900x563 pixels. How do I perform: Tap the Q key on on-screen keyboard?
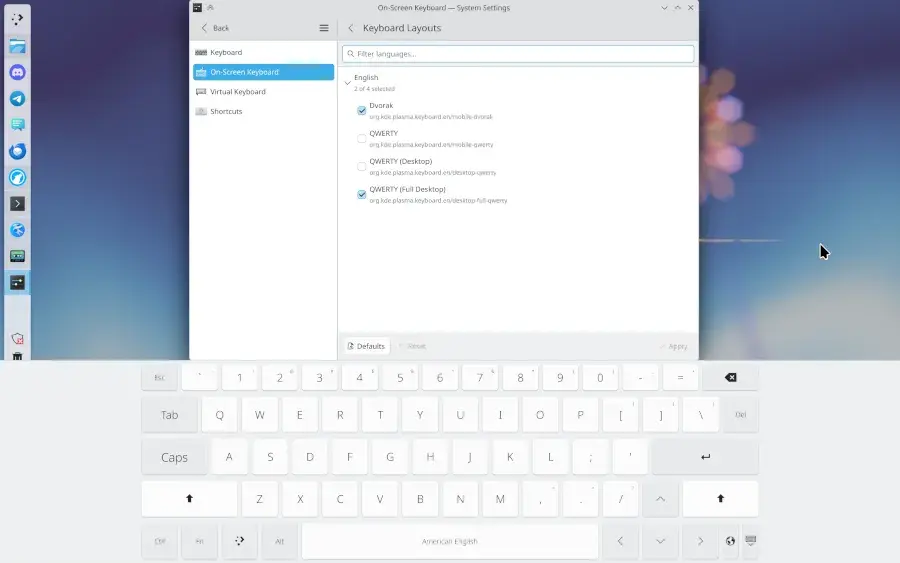point(219,414)
